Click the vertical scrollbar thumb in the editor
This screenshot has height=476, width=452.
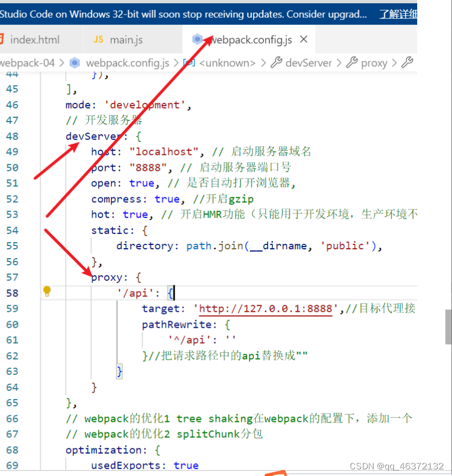(448, 327)
